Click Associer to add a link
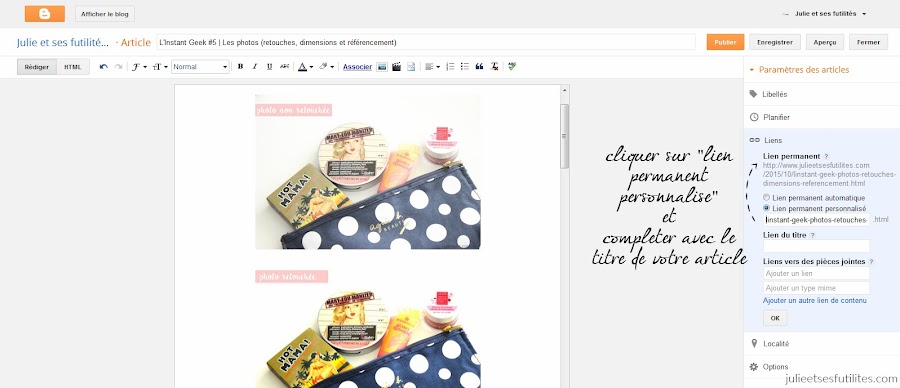 [x=358, y=67]
